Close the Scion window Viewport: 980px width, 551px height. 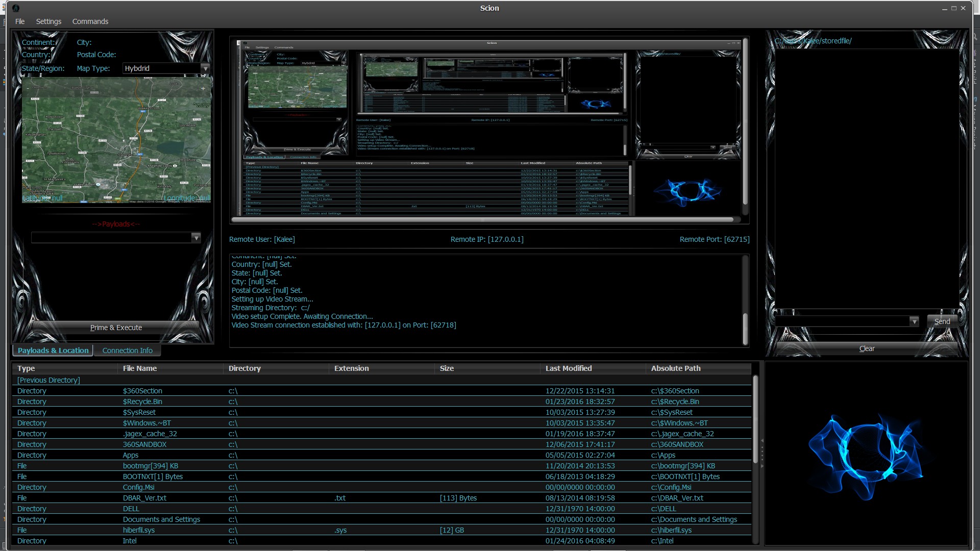(x=963, y=8)
